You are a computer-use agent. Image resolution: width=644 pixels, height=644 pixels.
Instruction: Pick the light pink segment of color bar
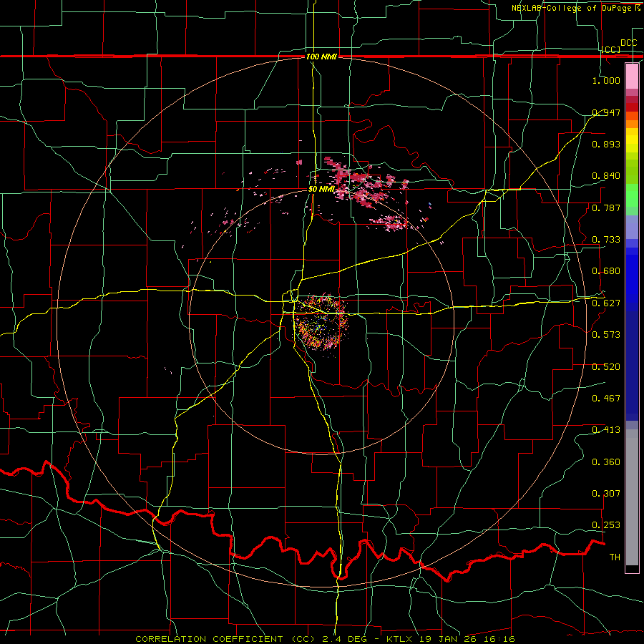tap(632, 76)
